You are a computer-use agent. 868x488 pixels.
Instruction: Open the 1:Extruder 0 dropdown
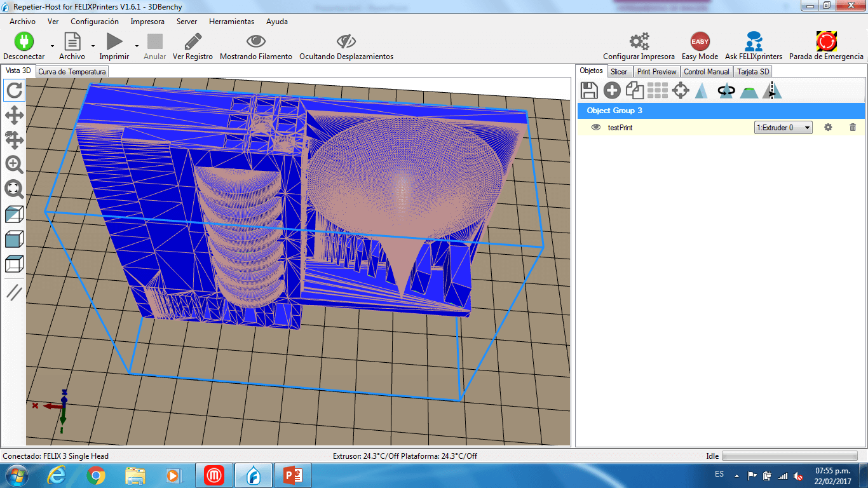point(783,128)
